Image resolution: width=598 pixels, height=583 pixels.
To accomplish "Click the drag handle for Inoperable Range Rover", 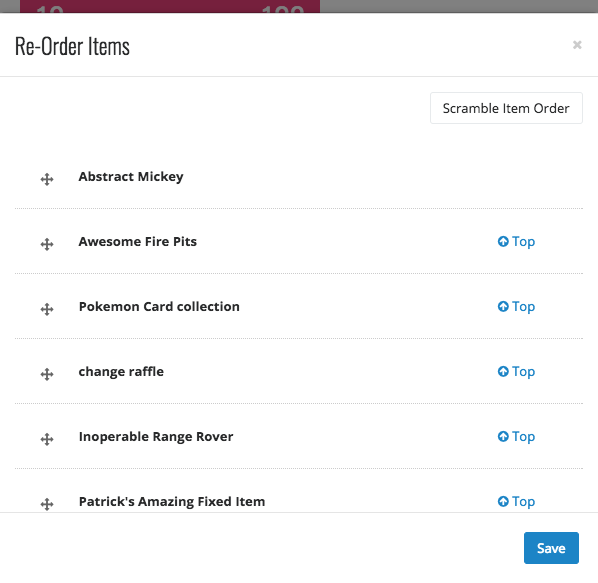I will coord(47,439).
